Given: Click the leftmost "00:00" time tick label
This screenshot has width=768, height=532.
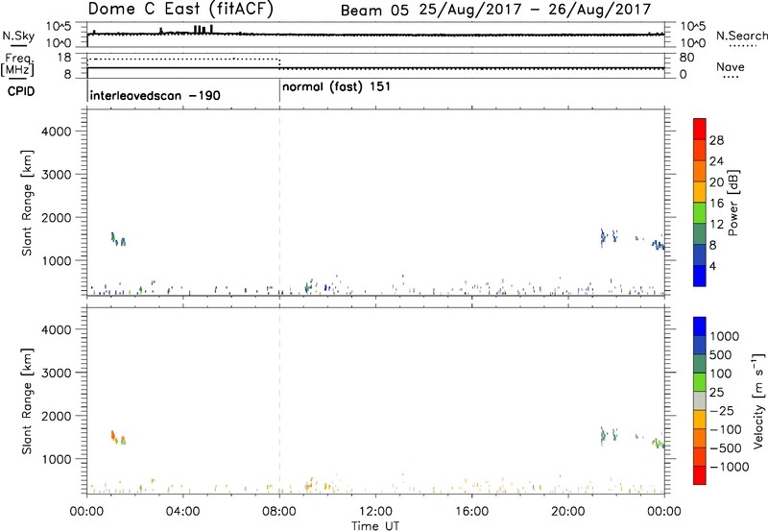Looking at the screenshot, I should tap(86, 512).
